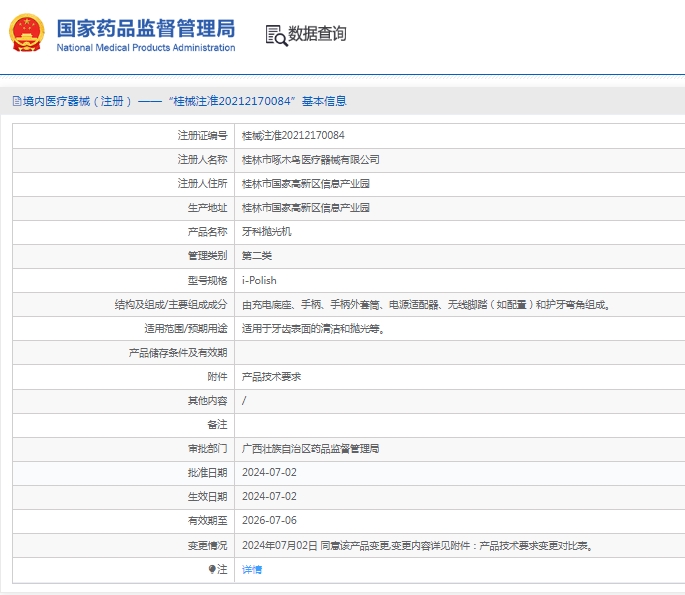Click the 适用范围/预期用途 row label
This screenshot has height=595, width=685.
[x=186, y=329]
